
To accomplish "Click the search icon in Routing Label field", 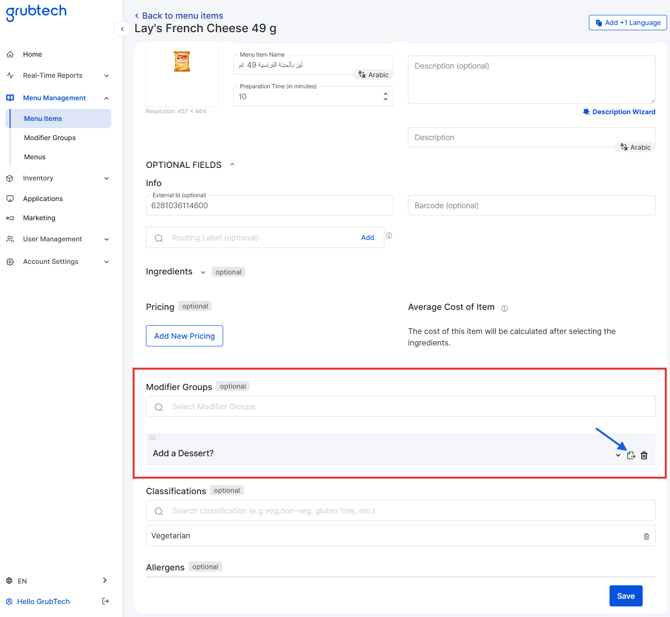I will point(159,238).
